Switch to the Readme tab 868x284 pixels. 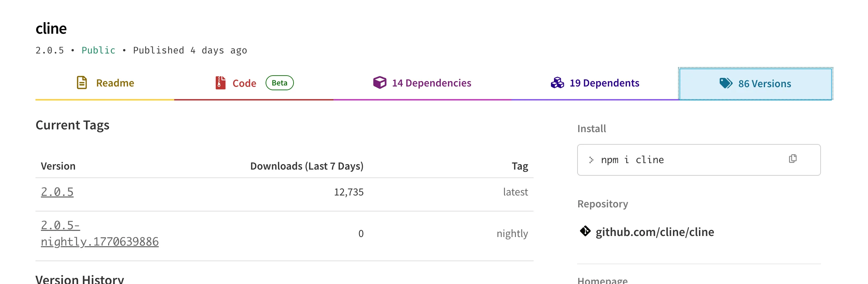(115, 83)
